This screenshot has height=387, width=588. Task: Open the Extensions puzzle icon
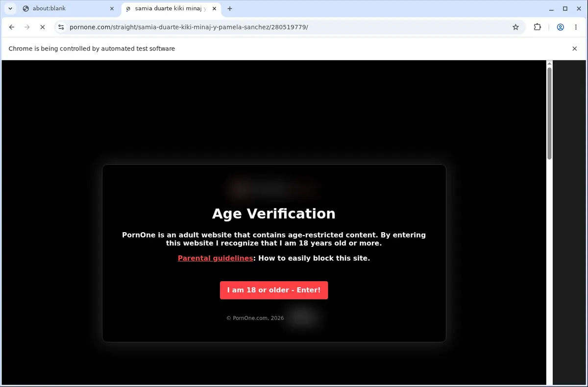click(538, 27)
